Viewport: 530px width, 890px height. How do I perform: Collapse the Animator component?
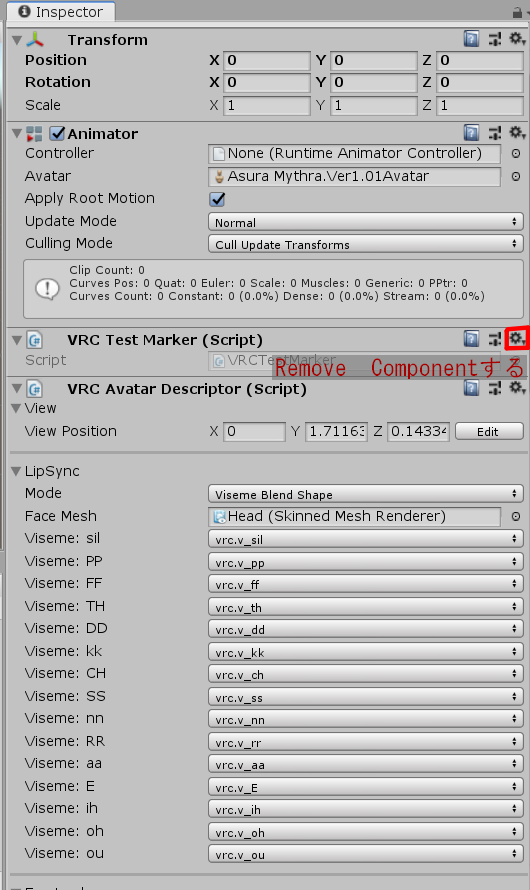[16, 134]
